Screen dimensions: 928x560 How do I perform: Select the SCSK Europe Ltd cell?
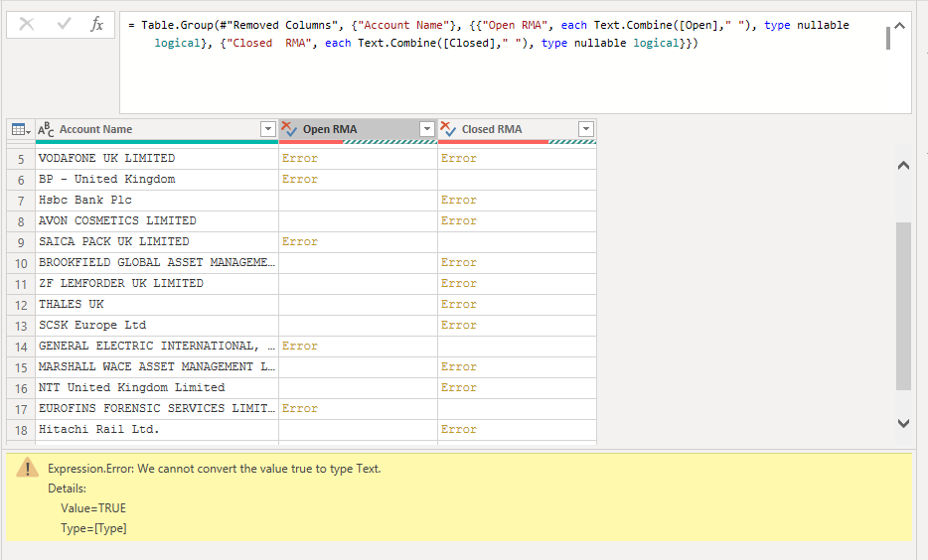[157, 326]
